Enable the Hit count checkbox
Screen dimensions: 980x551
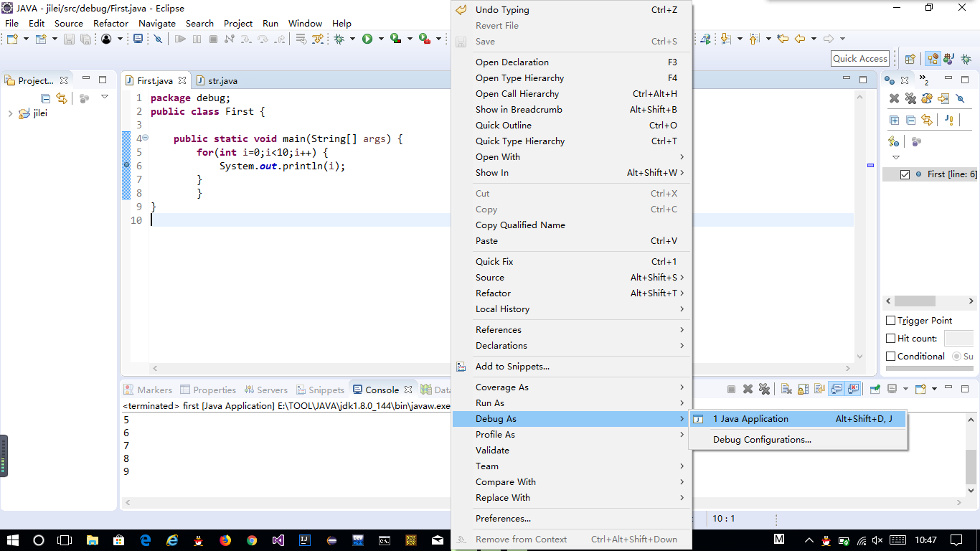(891, 338)
